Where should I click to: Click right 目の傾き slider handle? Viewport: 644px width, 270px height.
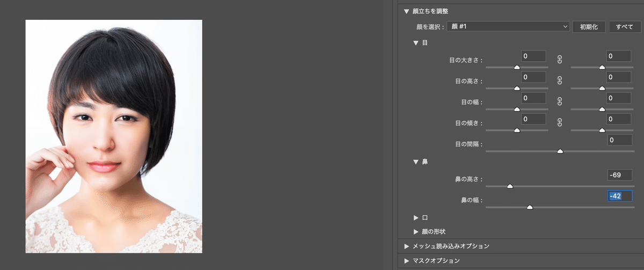pos(602,130)
